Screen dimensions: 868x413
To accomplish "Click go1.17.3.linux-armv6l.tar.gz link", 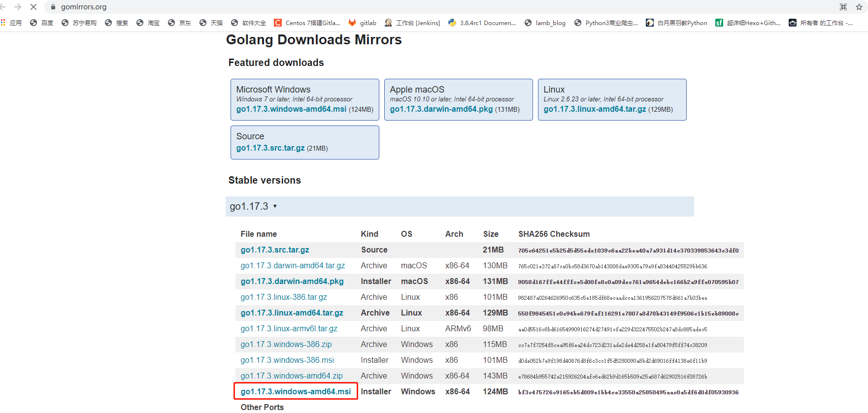I will tap(289, 329).
